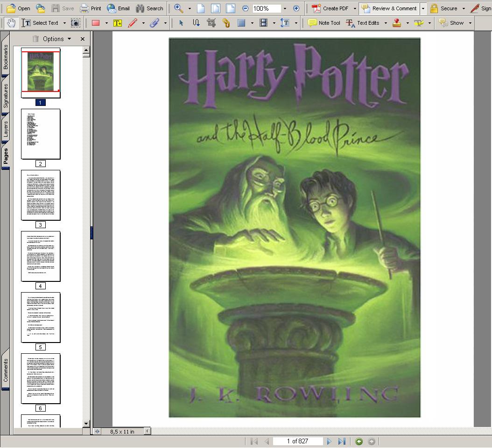Select the Note Tool
This screenshot has height=448, width=492.
[324, 23]
